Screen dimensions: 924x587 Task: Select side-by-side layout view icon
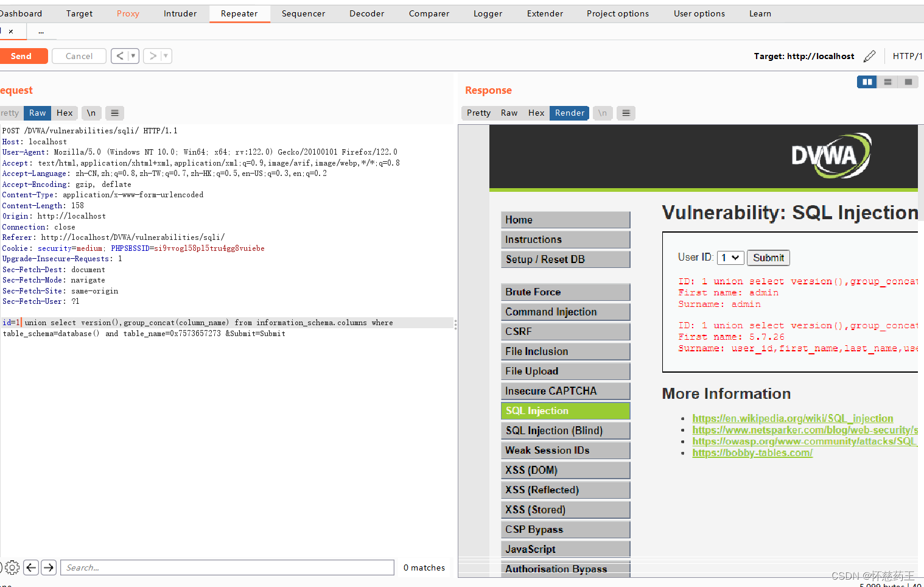[867, 82]
